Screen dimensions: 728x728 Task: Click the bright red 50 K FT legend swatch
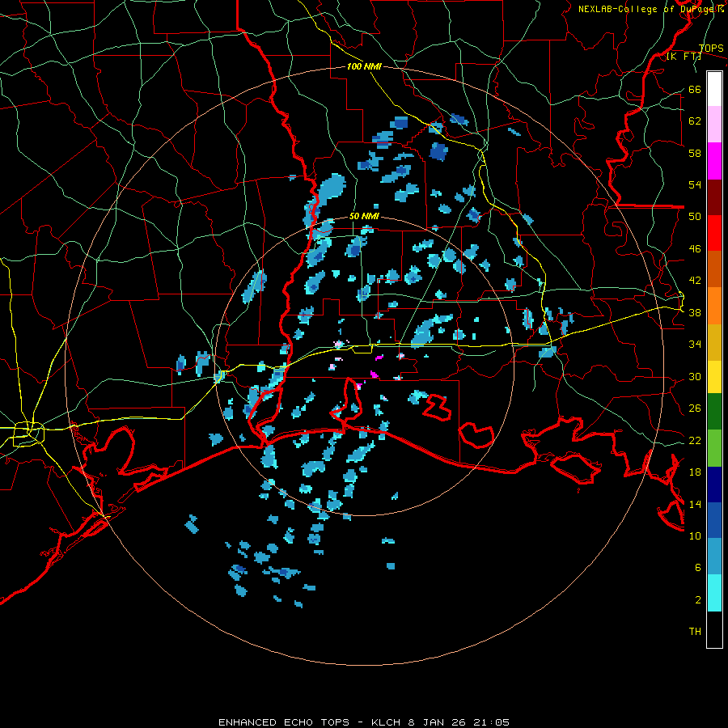(714, 233)
